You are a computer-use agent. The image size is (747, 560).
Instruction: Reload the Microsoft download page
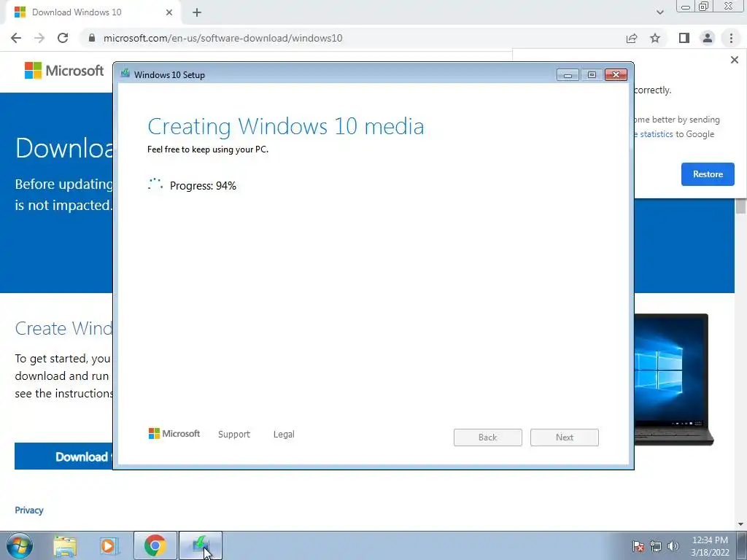tap(63, 38)
